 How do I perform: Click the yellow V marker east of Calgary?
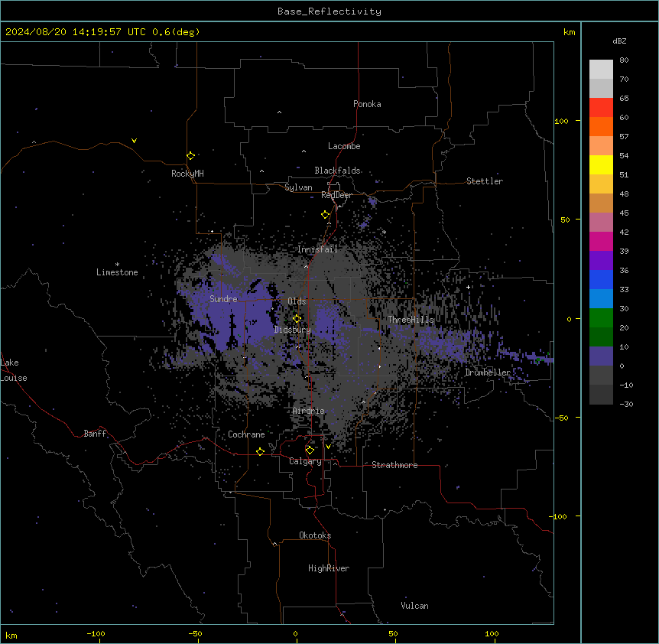(328, 447)
